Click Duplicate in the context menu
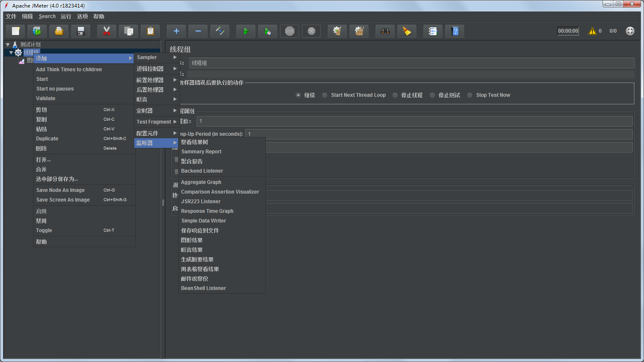The image size is (644, 362). click(x=47, y=139)
